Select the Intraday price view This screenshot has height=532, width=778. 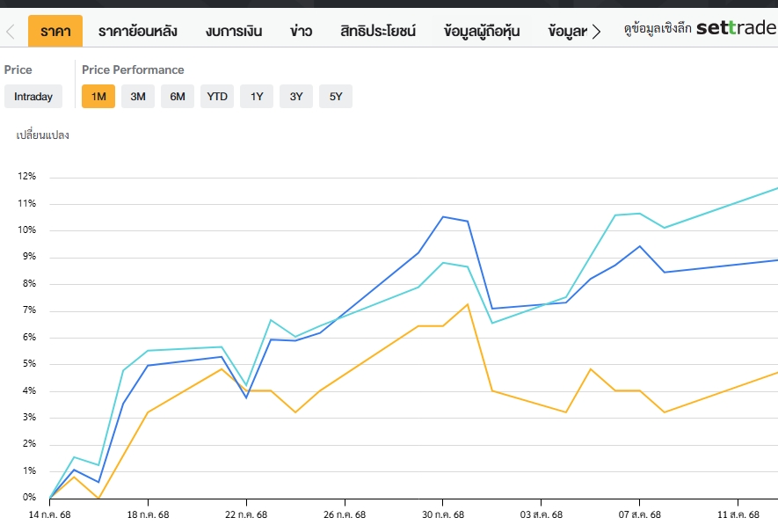point(33,97)
